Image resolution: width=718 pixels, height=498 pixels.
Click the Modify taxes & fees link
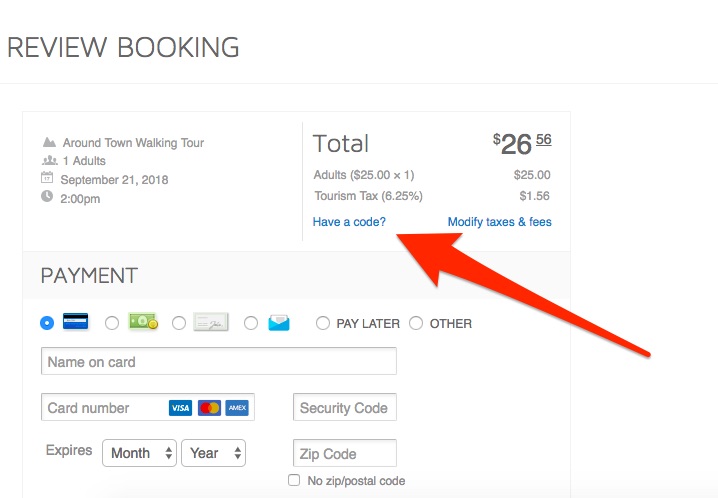click(500, 222)
